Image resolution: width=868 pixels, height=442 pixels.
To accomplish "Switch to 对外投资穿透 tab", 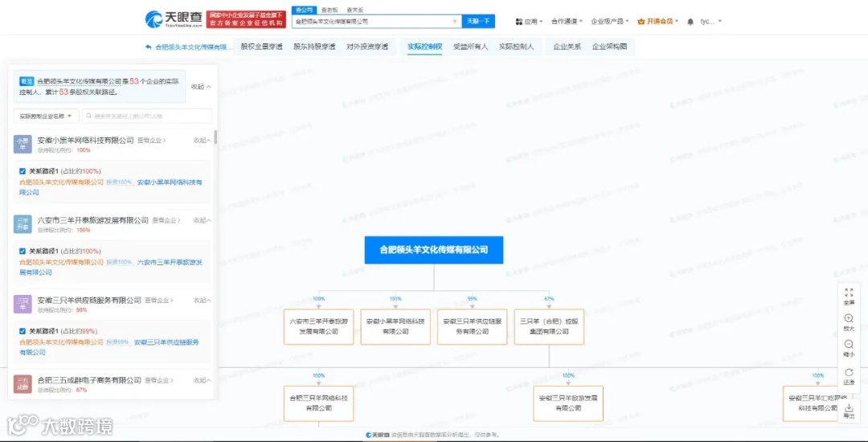I will [367, 47].
